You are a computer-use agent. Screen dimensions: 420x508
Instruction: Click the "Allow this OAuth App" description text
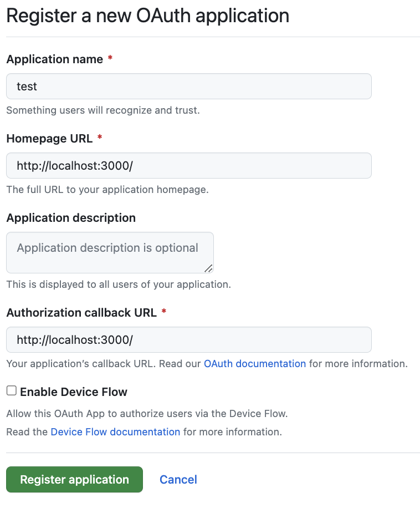[147, 414]
